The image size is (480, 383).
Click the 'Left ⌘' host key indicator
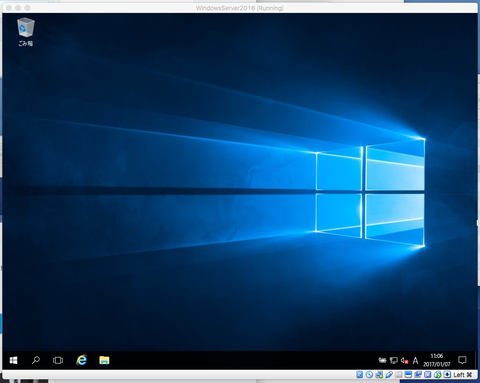pyautogui.click(x=463, y=375)
